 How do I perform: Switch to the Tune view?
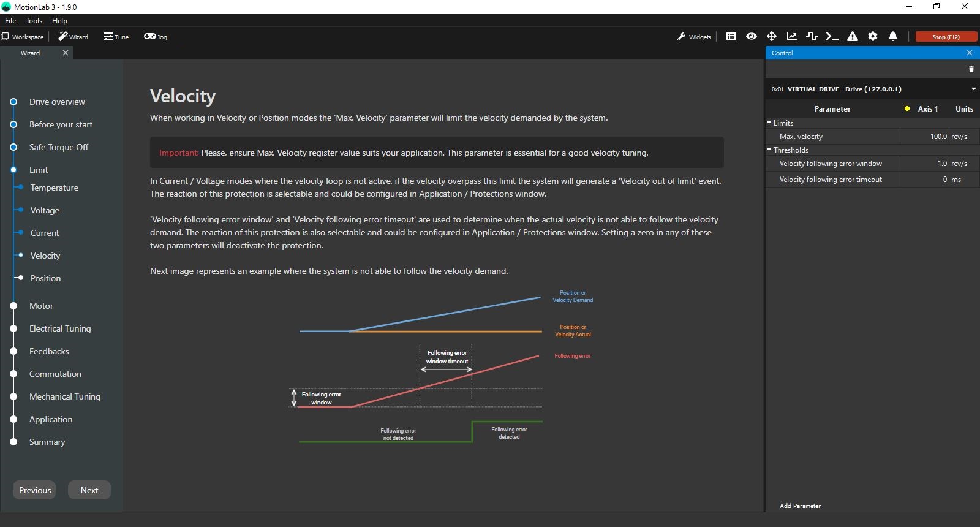(x=116, y=37)
